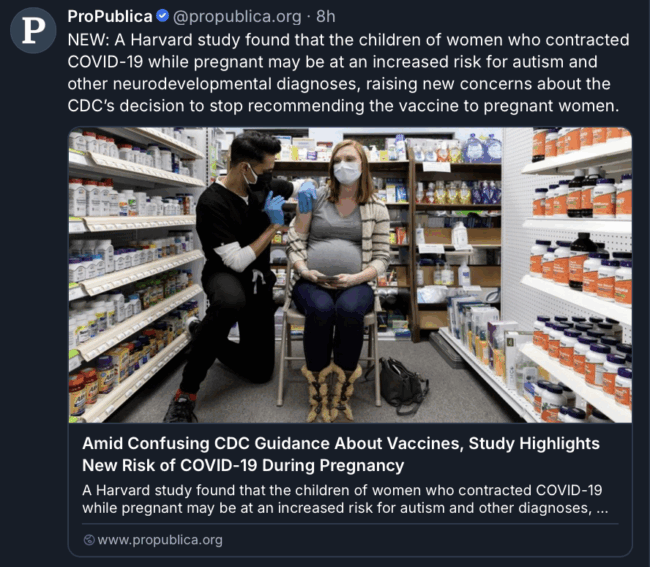Open the ProPublica "P" avatar
The width and height of the screenshot is (650, 567).
click(x=33, y=30)
